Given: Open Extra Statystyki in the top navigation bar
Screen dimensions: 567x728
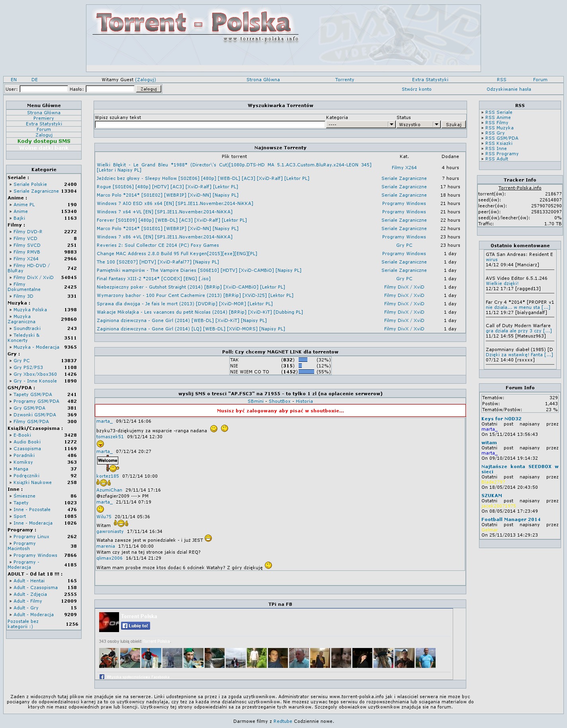Looking at the screenshot, I should click(x=430, y=80).
